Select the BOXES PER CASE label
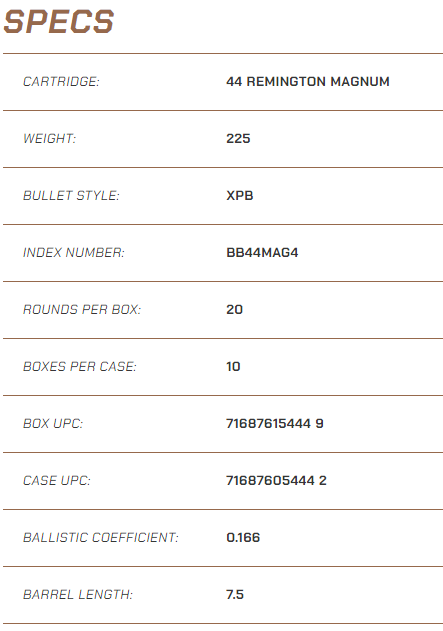The height and width of the screenshot is (631, 443). (x=80, y=367)
